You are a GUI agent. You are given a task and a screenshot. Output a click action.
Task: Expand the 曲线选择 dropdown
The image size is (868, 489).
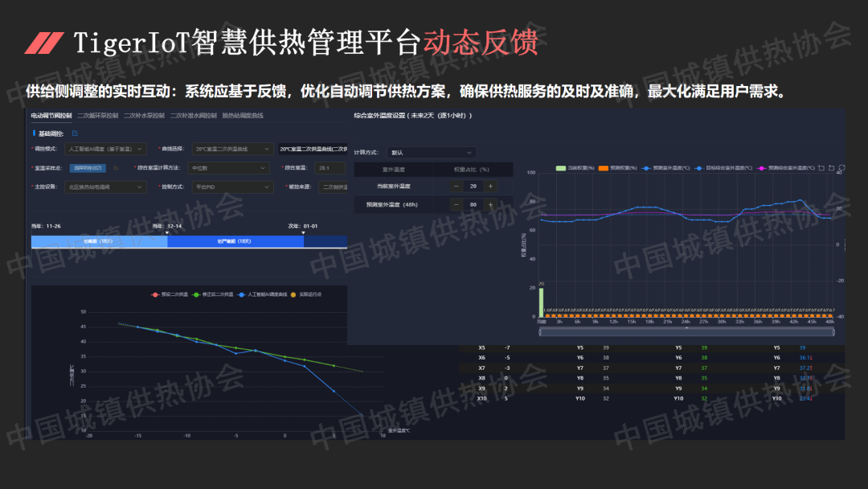pyautogui.click(x=231, y=149)
